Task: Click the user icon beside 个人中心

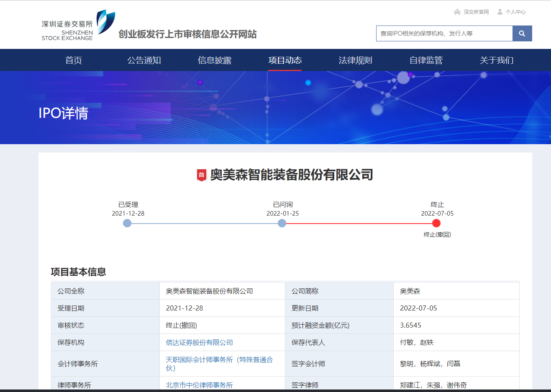Action: tap(500, 12)
